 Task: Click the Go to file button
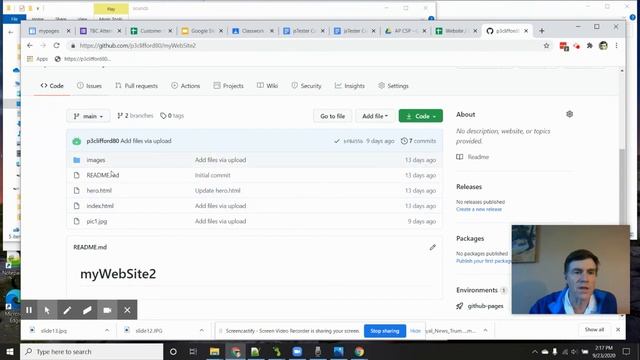click(x=332, y=116)
